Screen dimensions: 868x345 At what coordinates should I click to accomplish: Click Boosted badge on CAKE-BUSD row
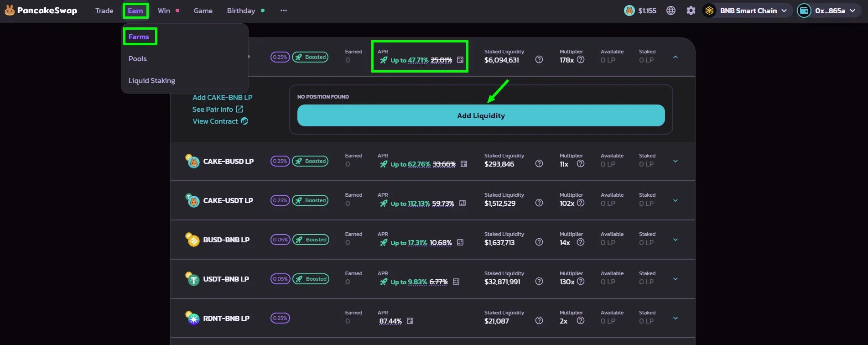tap(310, 161)
